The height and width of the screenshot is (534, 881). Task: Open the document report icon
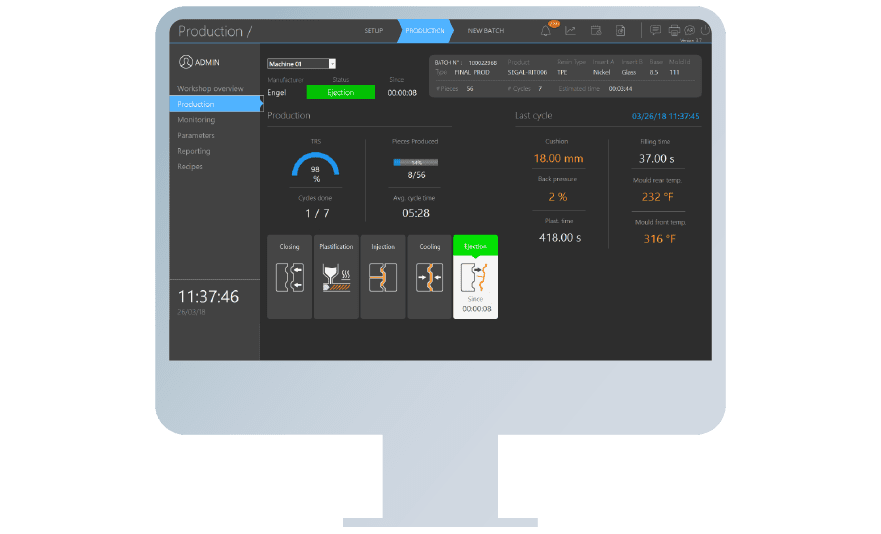tap(620, 31)
